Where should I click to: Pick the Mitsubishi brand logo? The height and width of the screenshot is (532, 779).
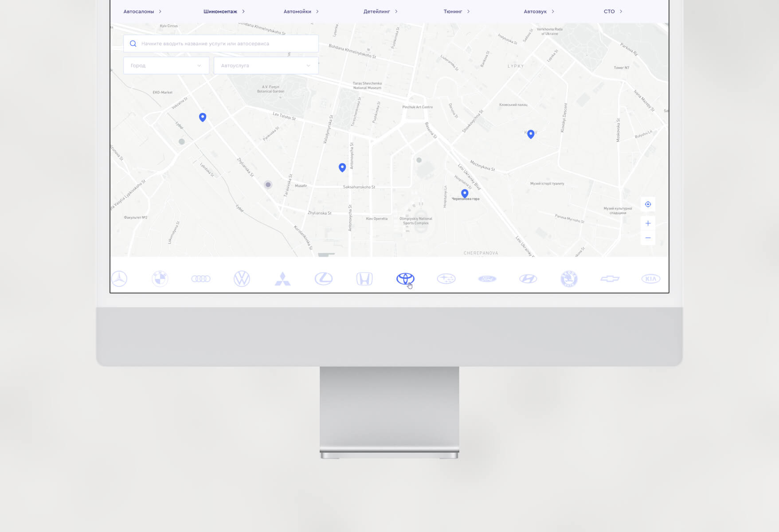click(282, 278)
